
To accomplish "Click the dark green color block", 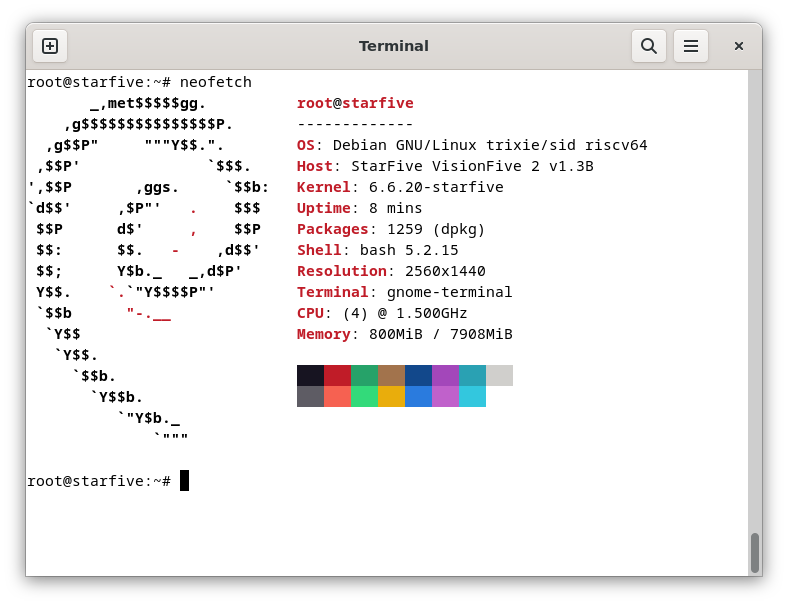I will pyautogui.click(x=364, y=375).
